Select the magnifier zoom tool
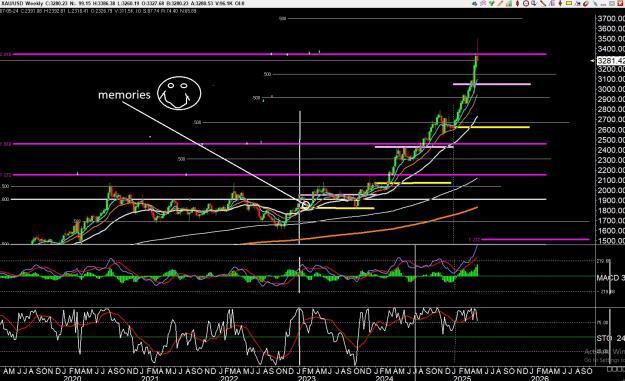625x381 pixels. pos(534,3)
